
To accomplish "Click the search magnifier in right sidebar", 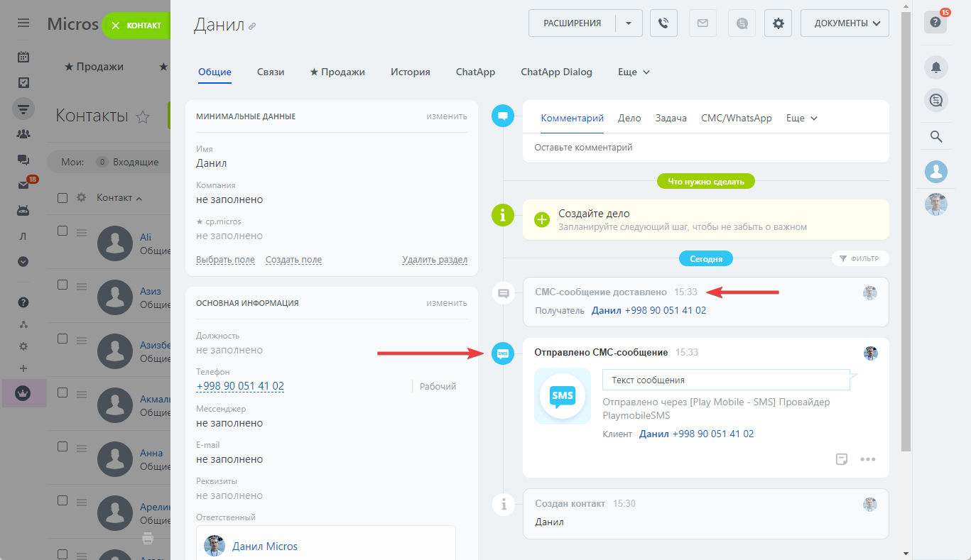I will pyautogui.click(x=935, y=136).
